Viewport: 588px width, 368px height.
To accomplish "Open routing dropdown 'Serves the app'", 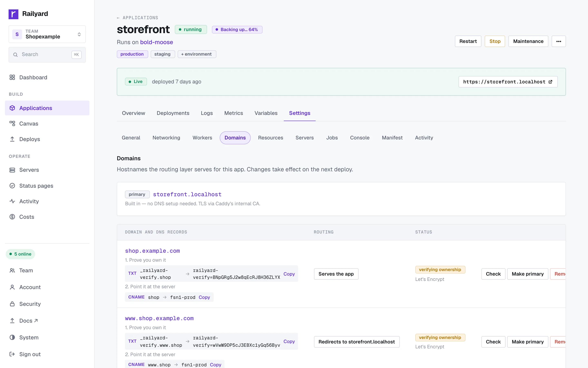I will (336, 274).
